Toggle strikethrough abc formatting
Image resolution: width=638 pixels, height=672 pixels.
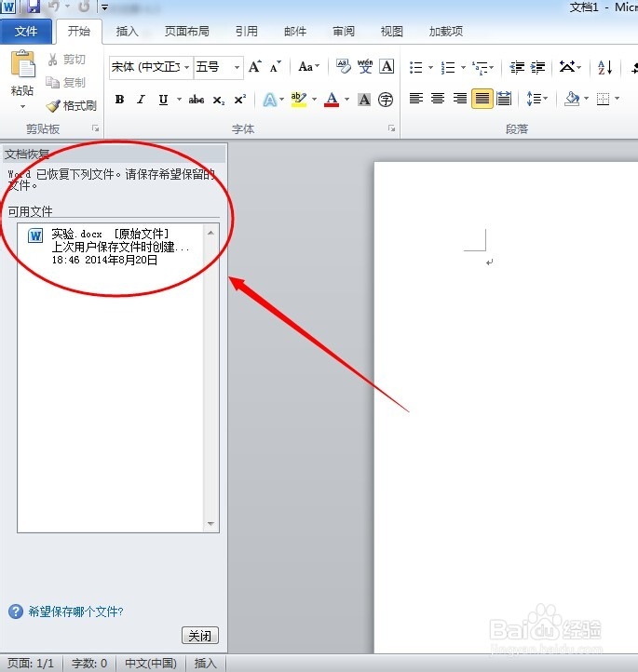point(197,100)
